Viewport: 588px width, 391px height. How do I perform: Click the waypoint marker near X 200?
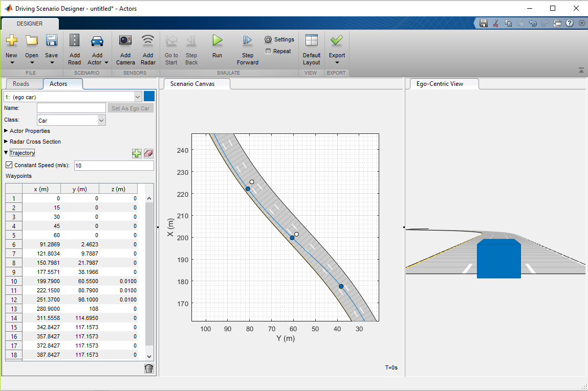[x=292, y=238]
